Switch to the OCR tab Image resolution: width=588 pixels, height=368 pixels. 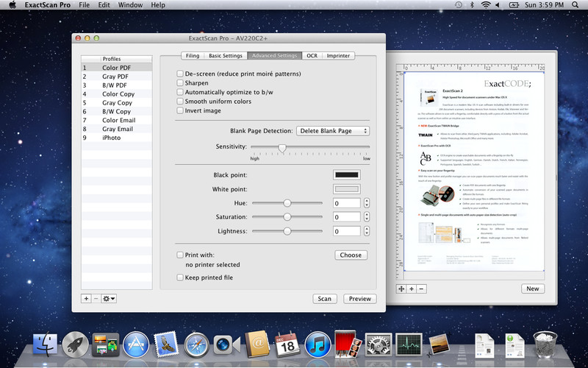click(x=312, y=55)
